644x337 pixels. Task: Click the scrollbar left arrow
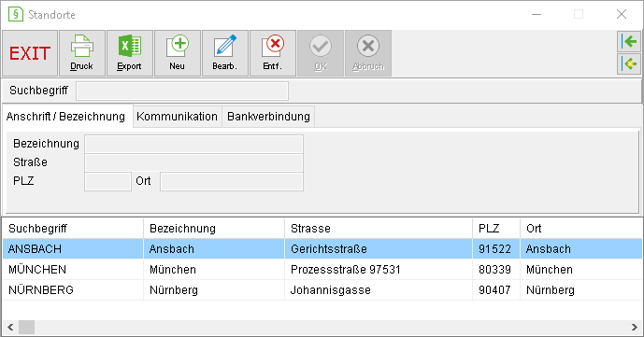pos(10,327)
